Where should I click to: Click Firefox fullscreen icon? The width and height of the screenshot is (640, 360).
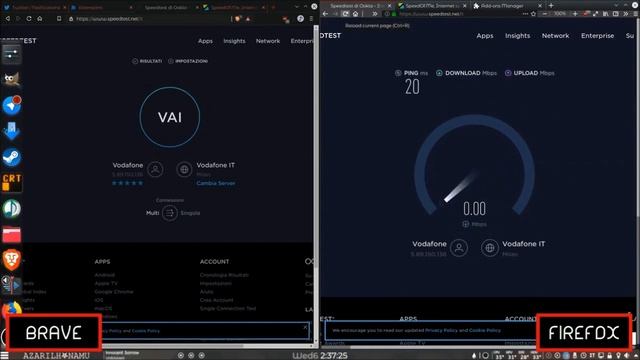(x=596, y=13)
